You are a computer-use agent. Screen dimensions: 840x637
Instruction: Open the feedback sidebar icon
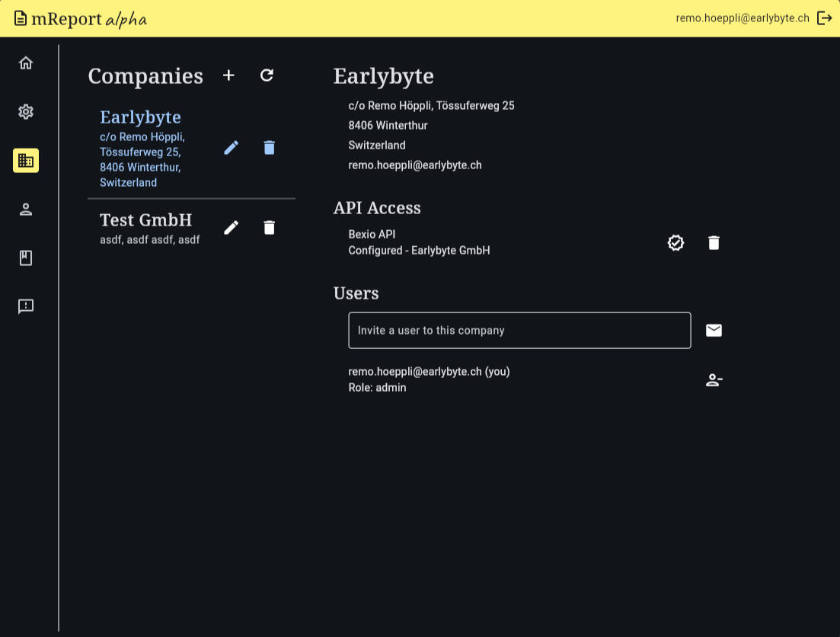26,306
